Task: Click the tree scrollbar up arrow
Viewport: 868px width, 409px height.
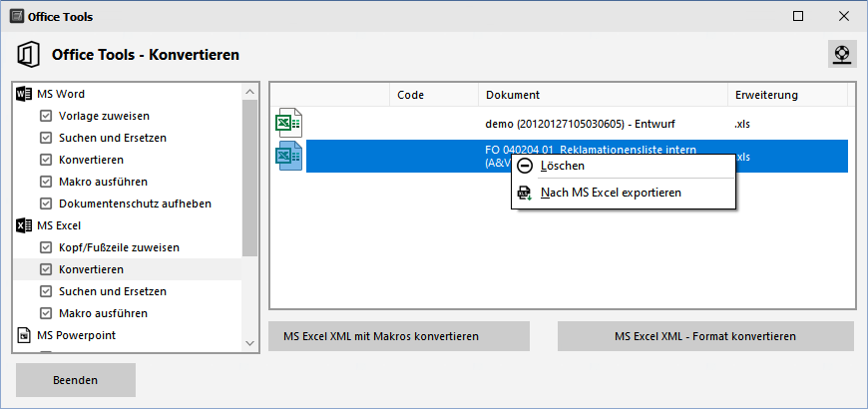Action: pyautogui.click(x=249, y=92)
